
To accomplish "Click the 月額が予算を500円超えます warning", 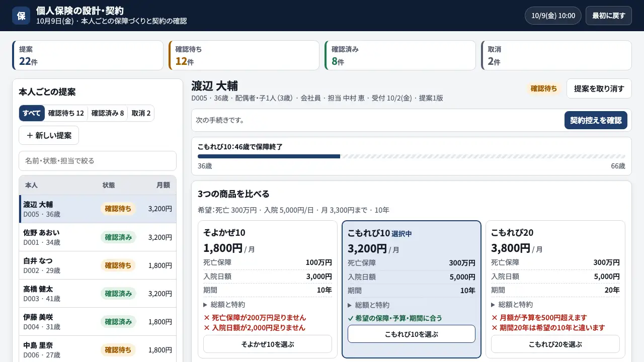I will (x=539, y=317).
